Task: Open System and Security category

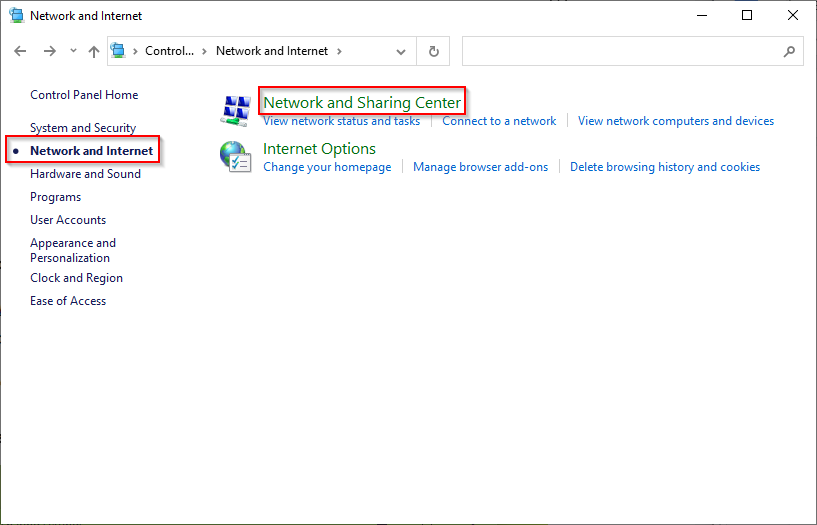Action: 83,128
